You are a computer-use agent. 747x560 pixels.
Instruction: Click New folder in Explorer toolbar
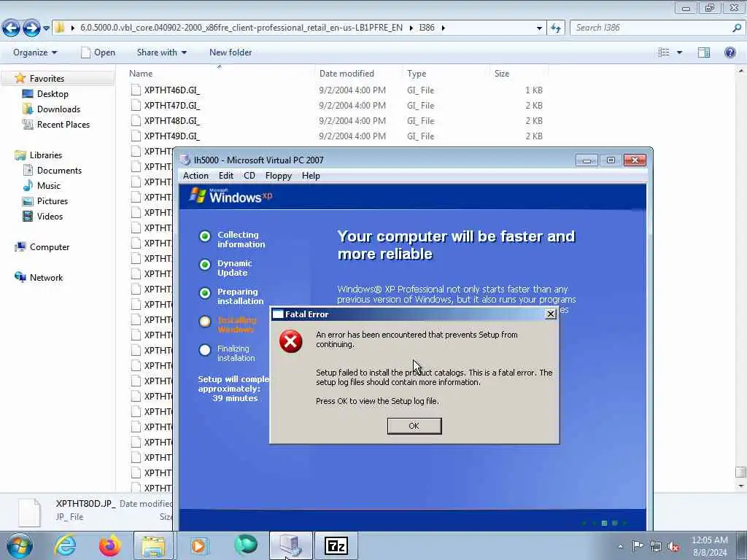(x=231, y=52)
